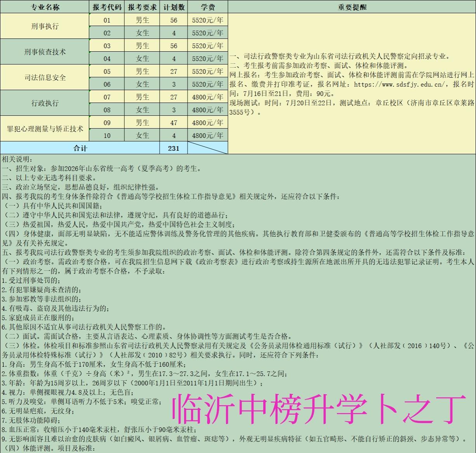Click tuition 5520元/年 in row 06
Image resolution: width=476 pixels, height=453 pixels.
[x=208, y=84]
